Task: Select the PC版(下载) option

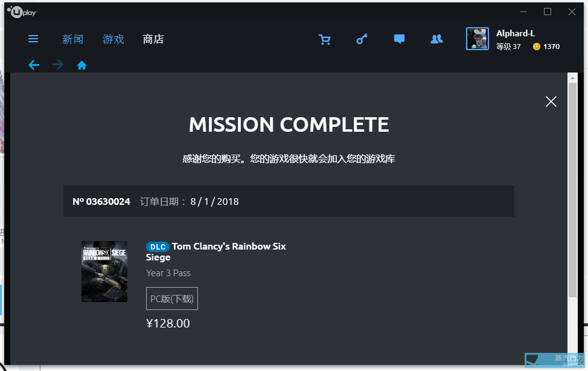Action: pos(171,298)
